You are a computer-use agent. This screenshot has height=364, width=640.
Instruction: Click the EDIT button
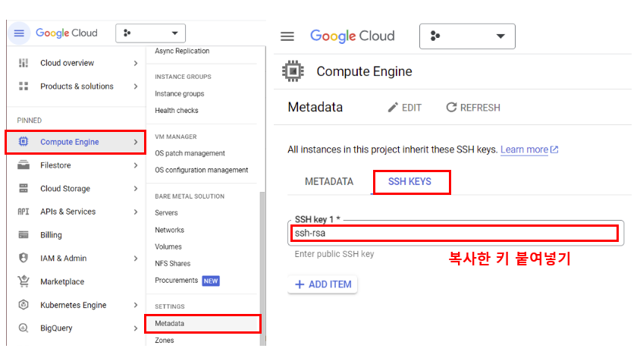[404, 108]
